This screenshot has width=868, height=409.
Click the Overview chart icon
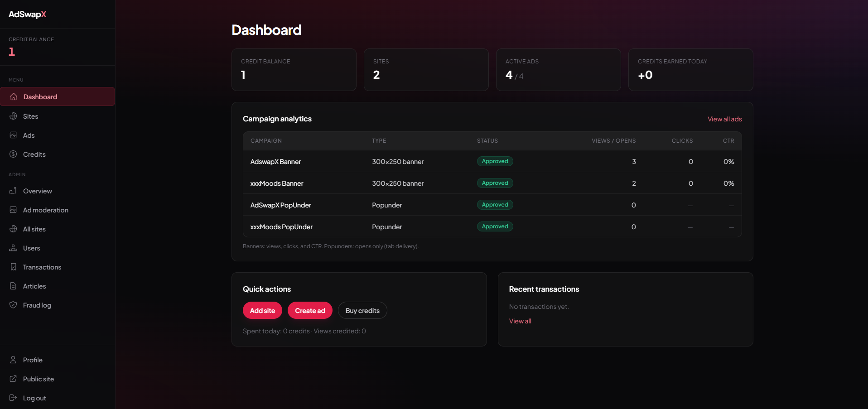coord(13,191)
